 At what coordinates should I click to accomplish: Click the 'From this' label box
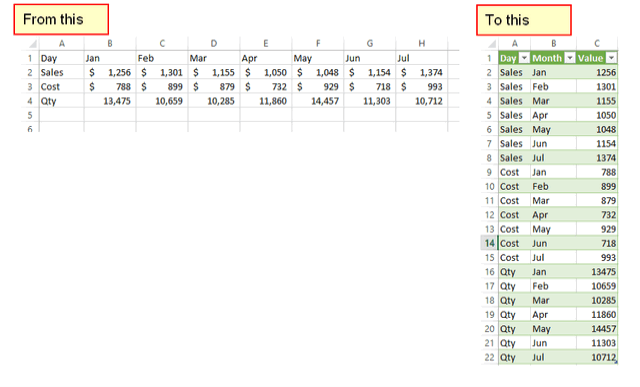[x=61, y=20]
